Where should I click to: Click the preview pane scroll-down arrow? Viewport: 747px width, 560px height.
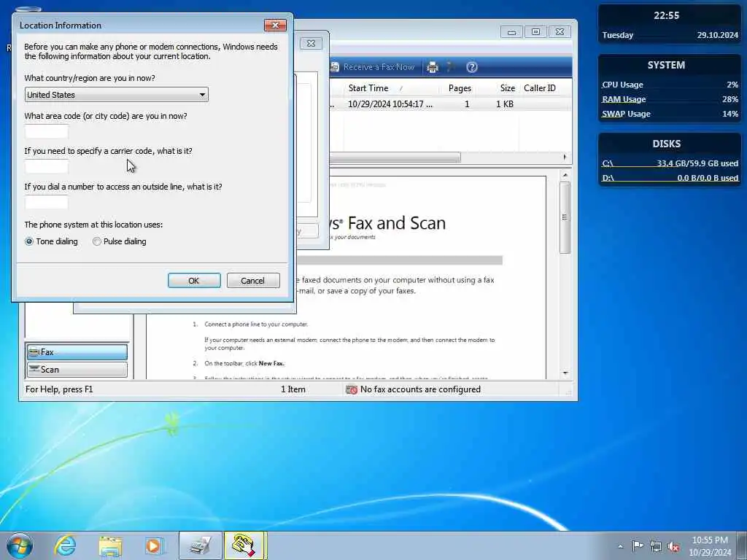(x=565, y=373)
